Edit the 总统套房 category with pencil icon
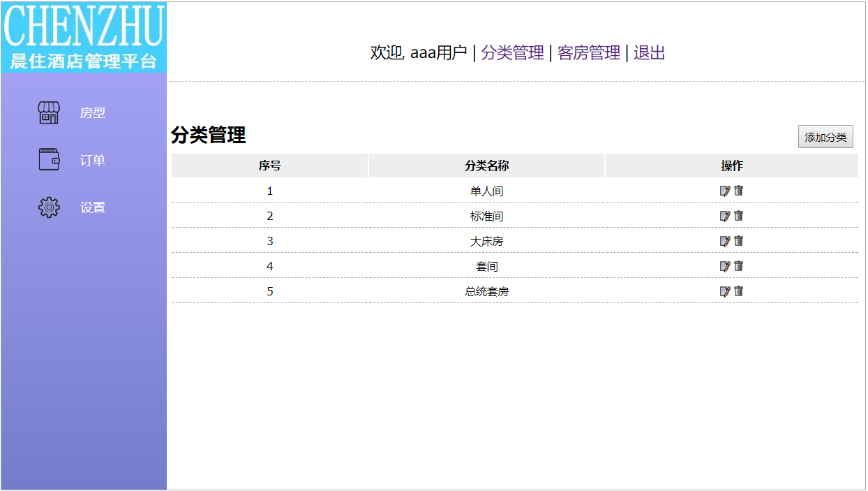The width and height of the screenshot is (868, 491). pyautogui.click(x=725, y=291)
